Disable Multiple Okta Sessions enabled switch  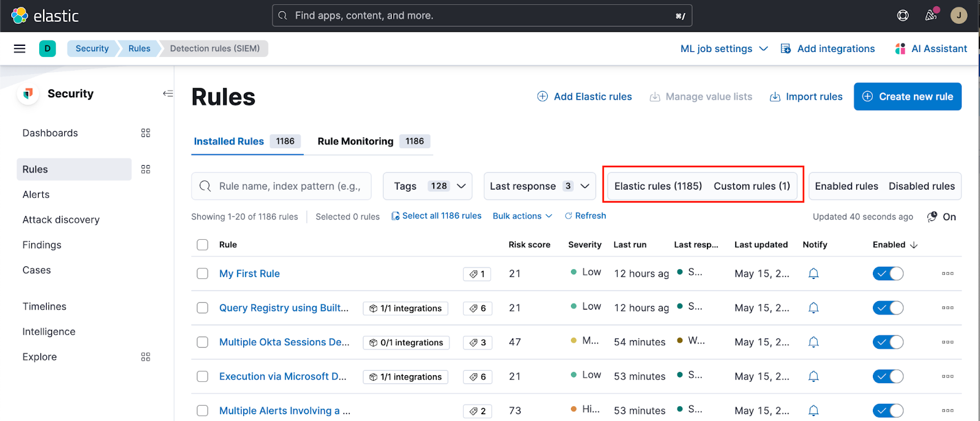tap(888, 342)
